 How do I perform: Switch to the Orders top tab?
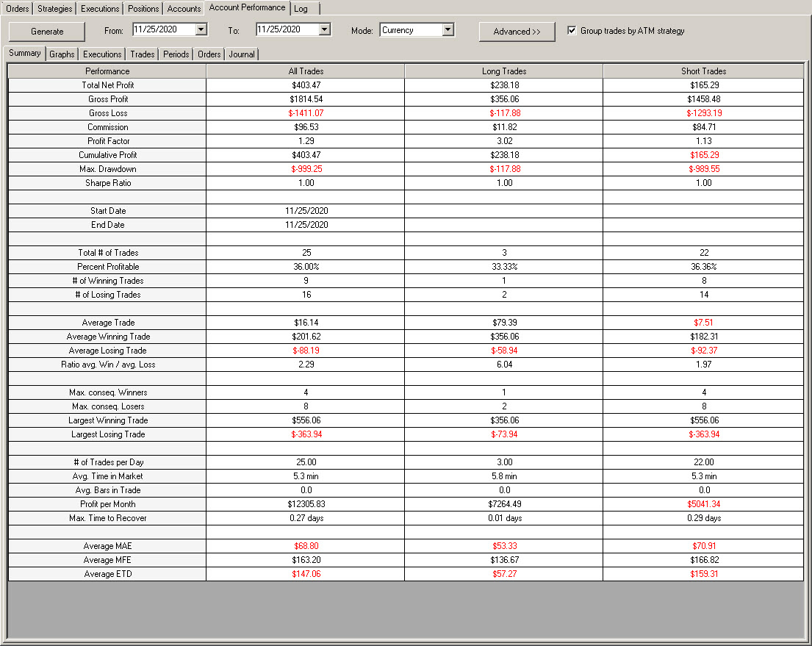coord(17,9)
